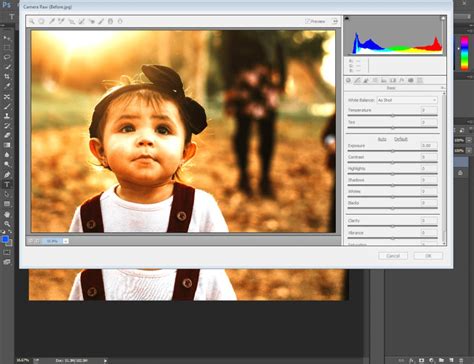Select the Pen tool in Photoshop toolbar
The image size is (474, 364).
tap(7, 174)
